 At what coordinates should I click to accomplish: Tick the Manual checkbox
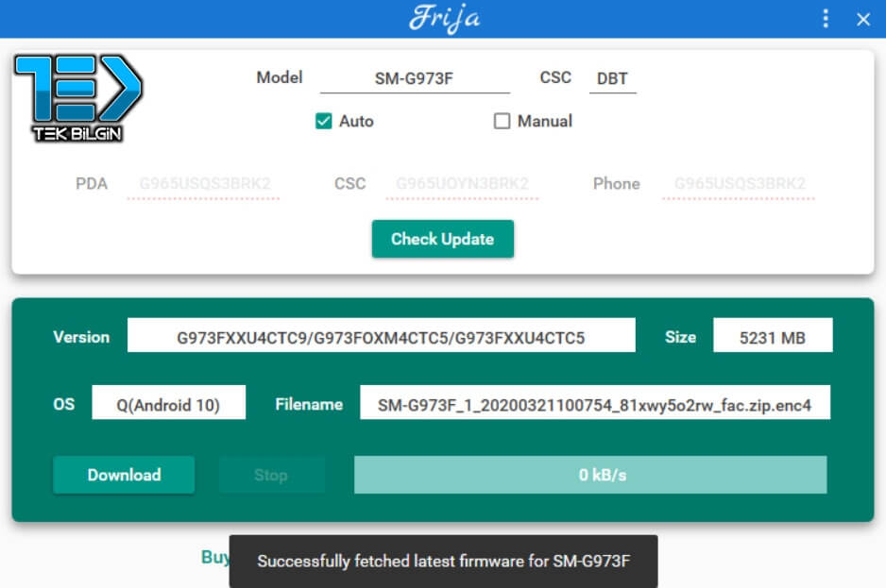pos(502,121)
